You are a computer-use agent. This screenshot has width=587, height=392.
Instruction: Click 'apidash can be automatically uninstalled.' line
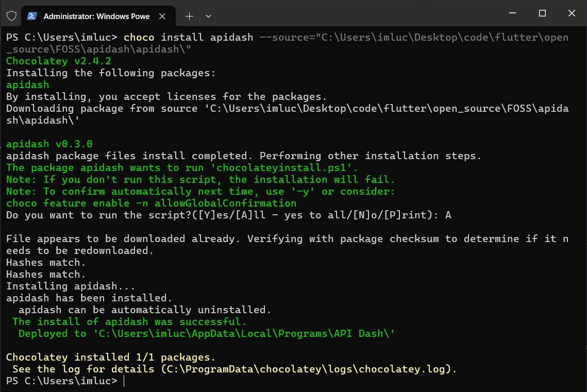144,310
